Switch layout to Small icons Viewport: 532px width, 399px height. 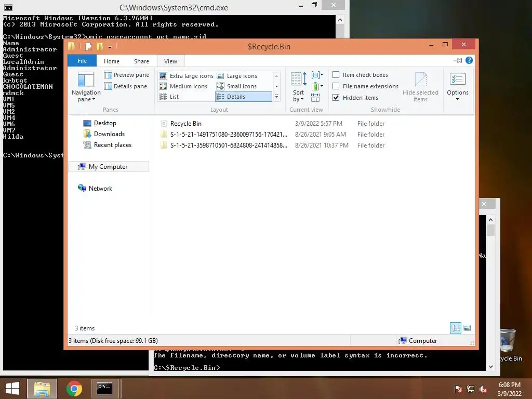click(x=236, y=86)
